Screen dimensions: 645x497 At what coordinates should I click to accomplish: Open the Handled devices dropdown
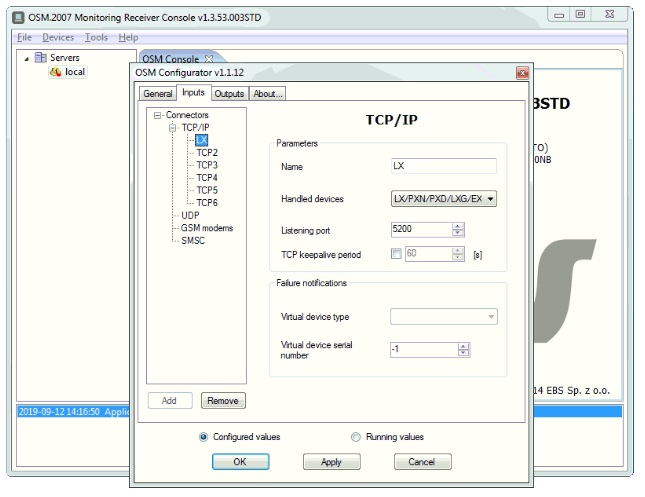point(490,199)
